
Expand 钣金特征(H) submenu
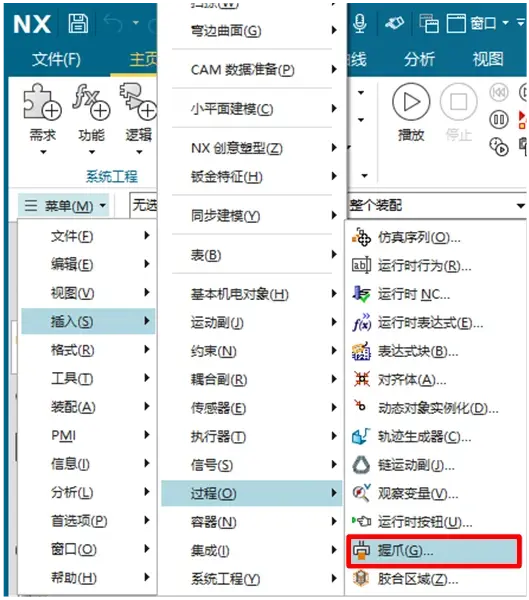tap(251, 177)
